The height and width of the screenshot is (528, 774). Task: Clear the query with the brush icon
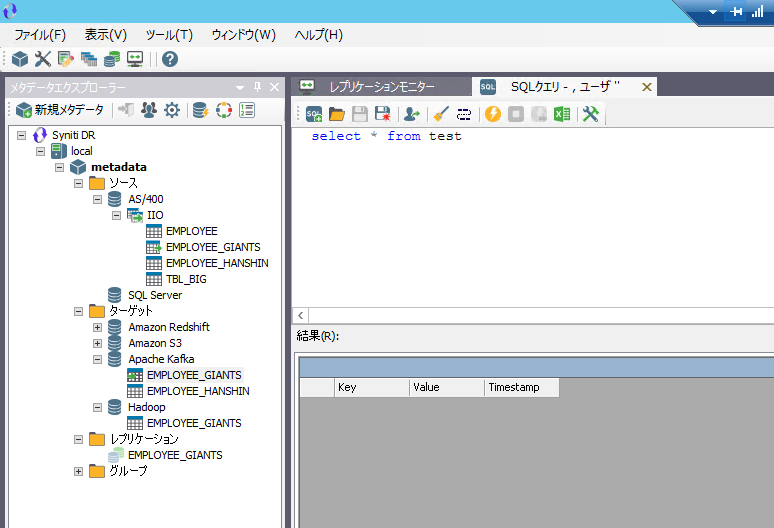[441, 114]
